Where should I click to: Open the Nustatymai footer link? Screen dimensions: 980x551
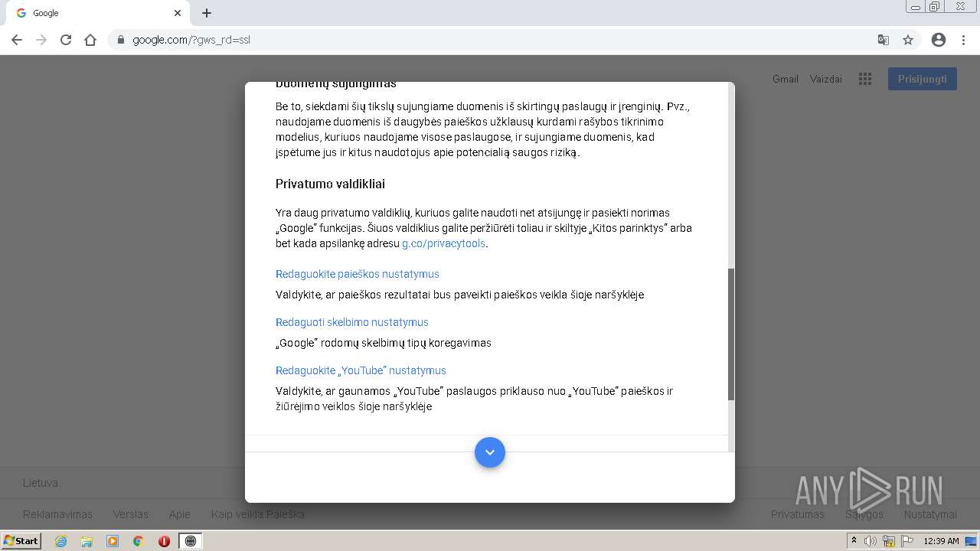[930, 514]
